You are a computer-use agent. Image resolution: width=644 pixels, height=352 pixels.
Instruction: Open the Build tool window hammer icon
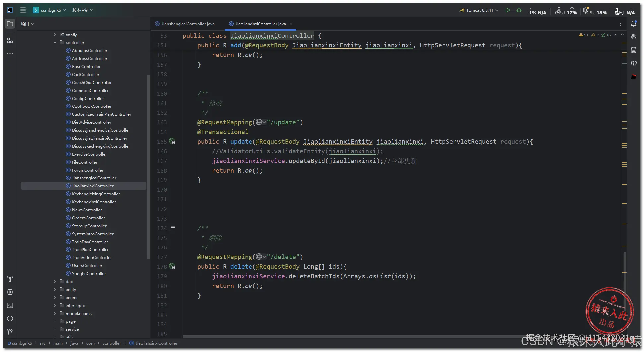tap(10, 279)
